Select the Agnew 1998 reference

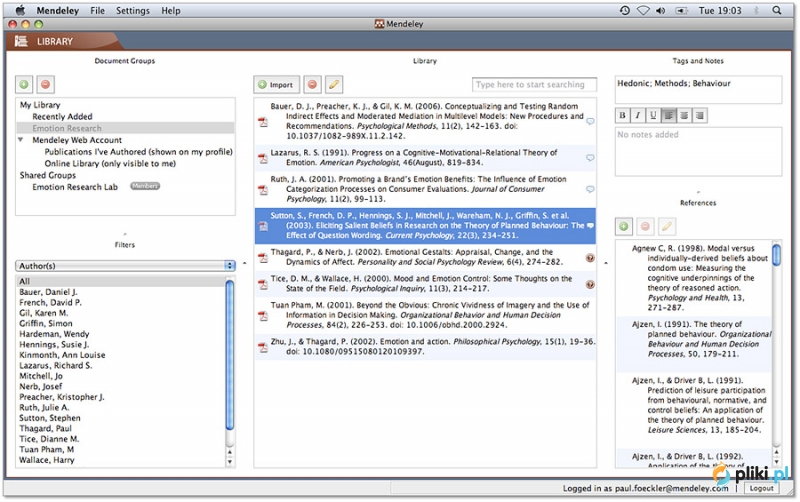[x=694, y=278]
